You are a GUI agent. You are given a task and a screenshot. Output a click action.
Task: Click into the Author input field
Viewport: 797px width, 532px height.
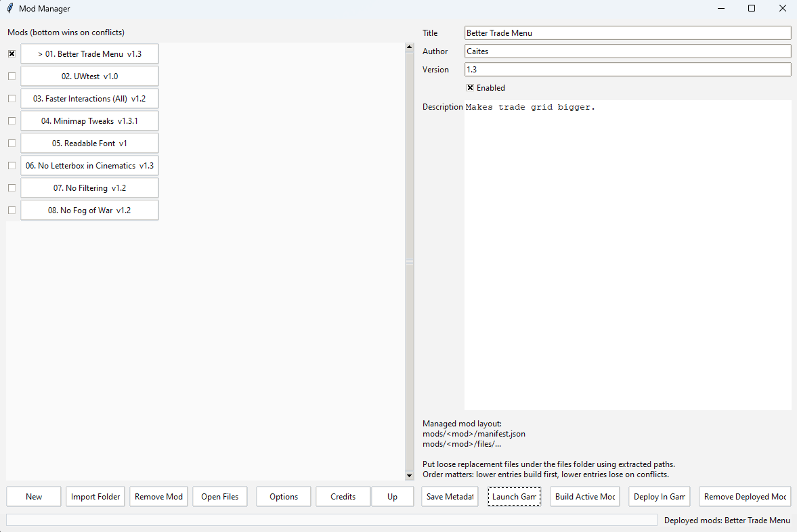click(x=628, y=51)
